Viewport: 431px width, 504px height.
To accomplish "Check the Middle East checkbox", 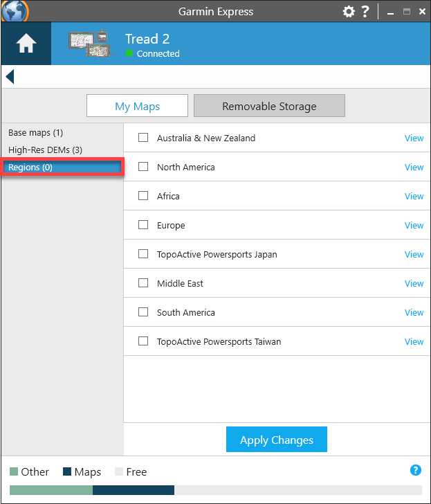I will coord(143,283).
